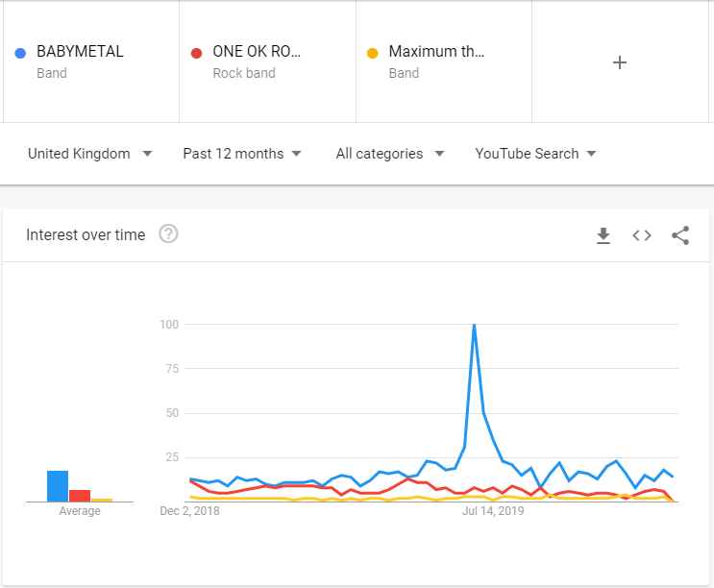Download the interest over time data
The image size is (714, 588).
point(603,235)
